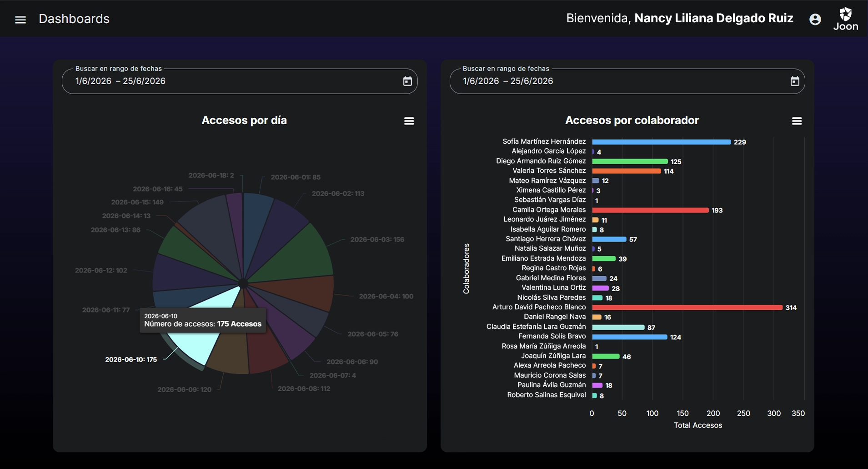Viewport: 868px width, 469px height.
Task: Click Sofía Martínez Hernández's blue bar
Action: (661, 142)
